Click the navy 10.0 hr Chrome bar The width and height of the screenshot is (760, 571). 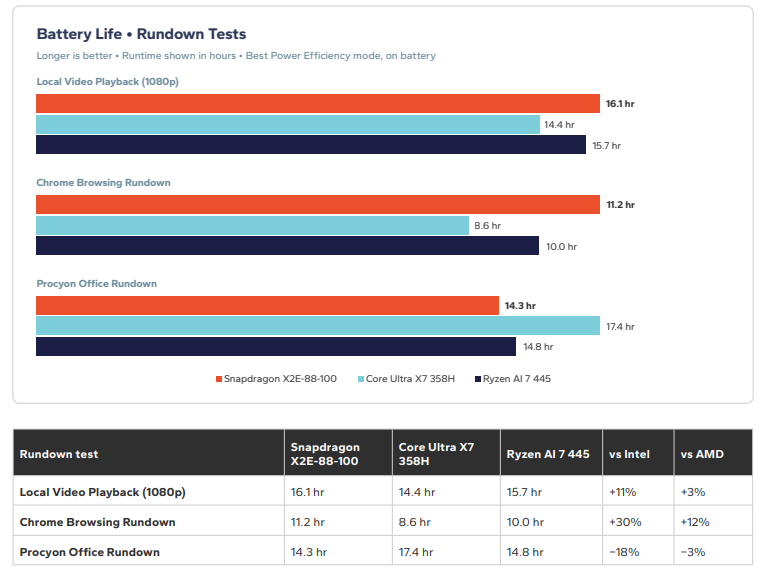(287, 246)
